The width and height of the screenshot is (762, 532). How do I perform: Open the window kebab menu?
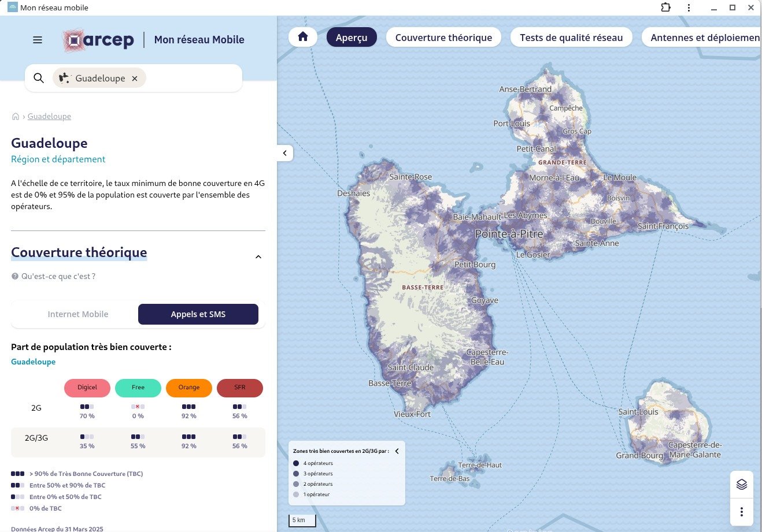tap(689, 8)
